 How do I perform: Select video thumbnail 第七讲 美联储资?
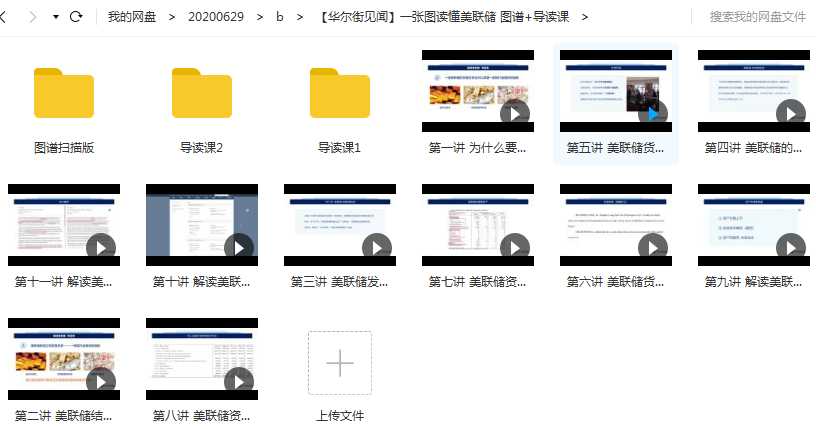(478, 225)
